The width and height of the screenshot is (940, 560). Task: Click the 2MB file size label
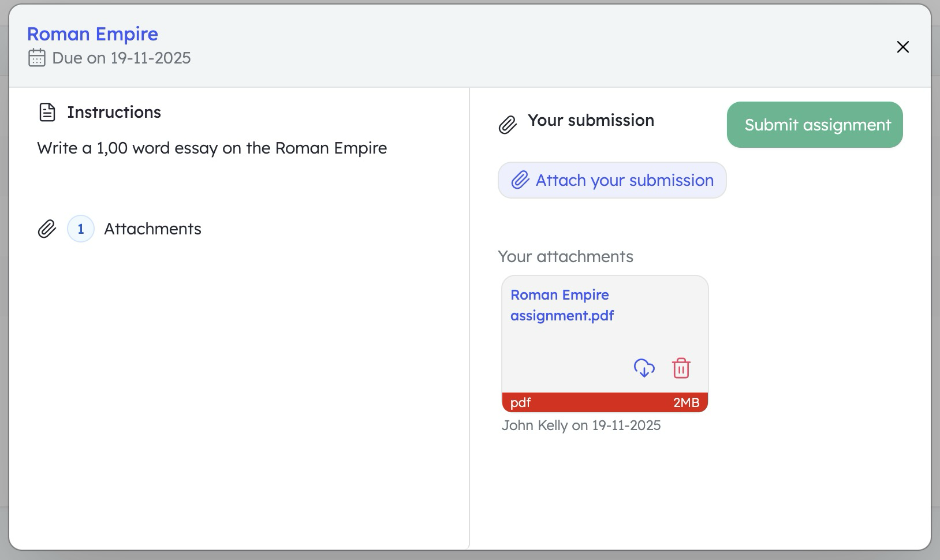click(x=686, y=402)
